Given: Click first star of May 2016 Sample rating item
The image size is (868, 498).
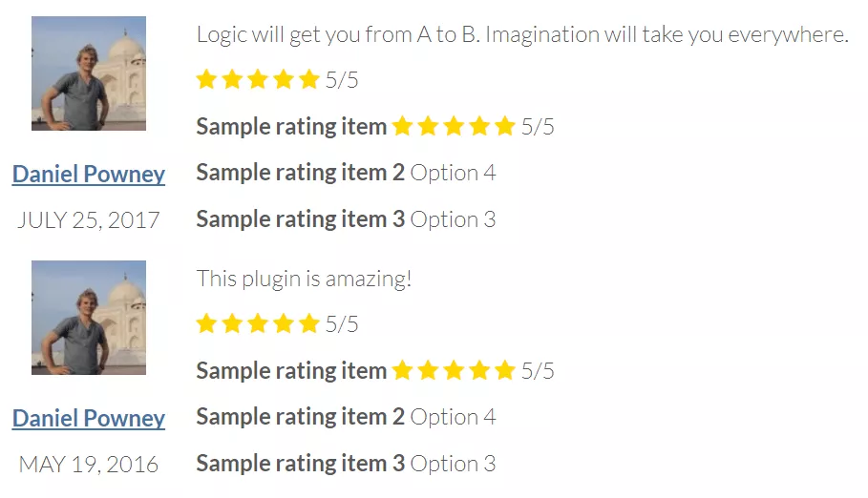Looking at the screenshot, I should [x=402, y=370].
